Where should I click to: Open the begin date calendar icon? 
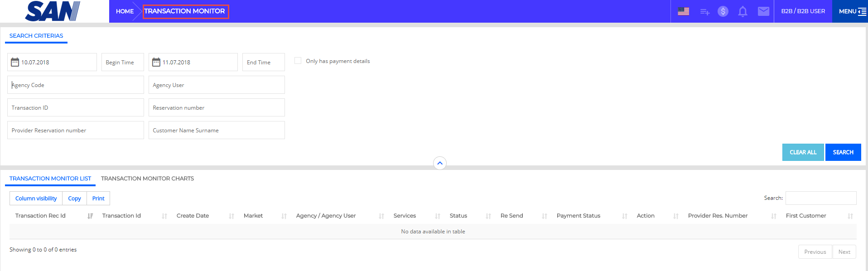tap(15, 62)
